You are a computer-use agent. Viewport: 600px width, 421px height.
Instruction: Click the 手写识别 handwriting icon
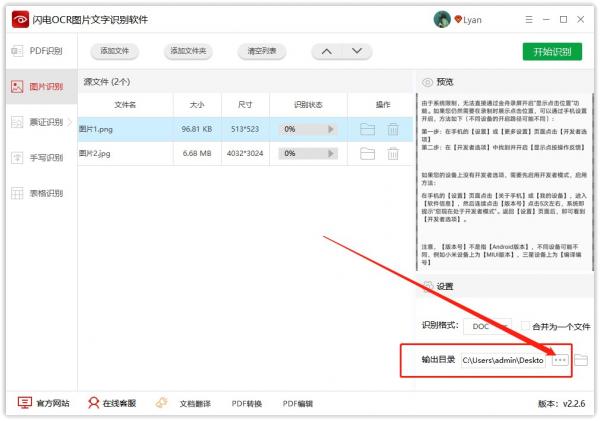click(x=17, y=157)
